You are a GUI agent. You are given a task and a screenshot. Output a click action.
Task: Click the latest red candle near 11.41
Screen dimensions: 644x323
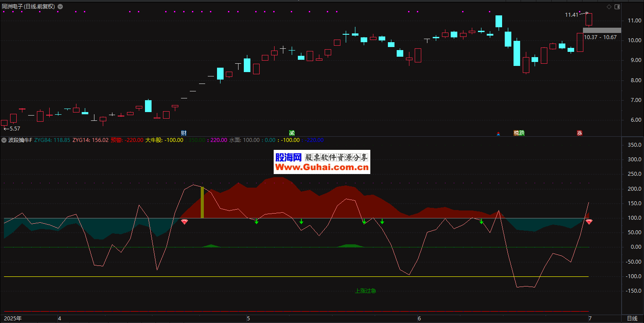coord(589,19)
